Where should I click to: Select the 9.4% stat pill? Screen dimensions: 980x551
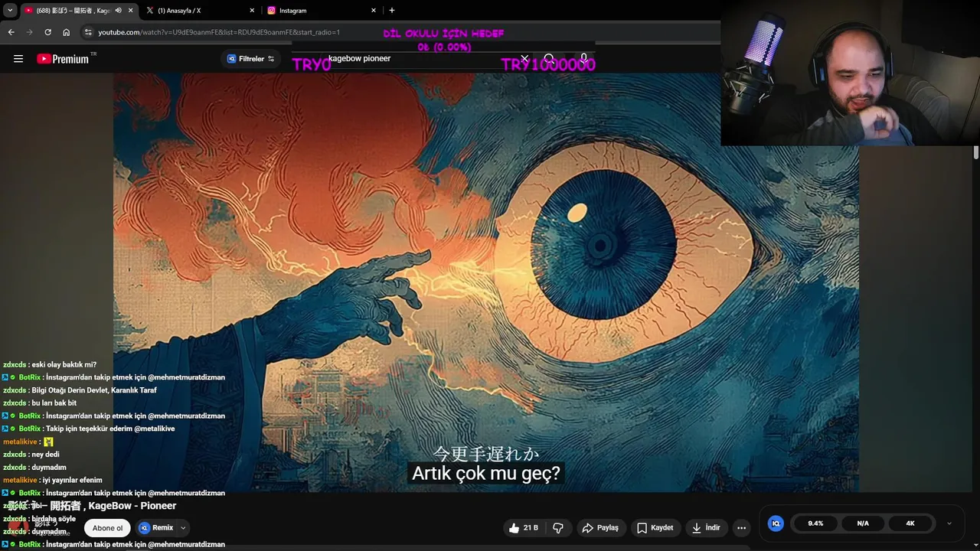(815, 523)
